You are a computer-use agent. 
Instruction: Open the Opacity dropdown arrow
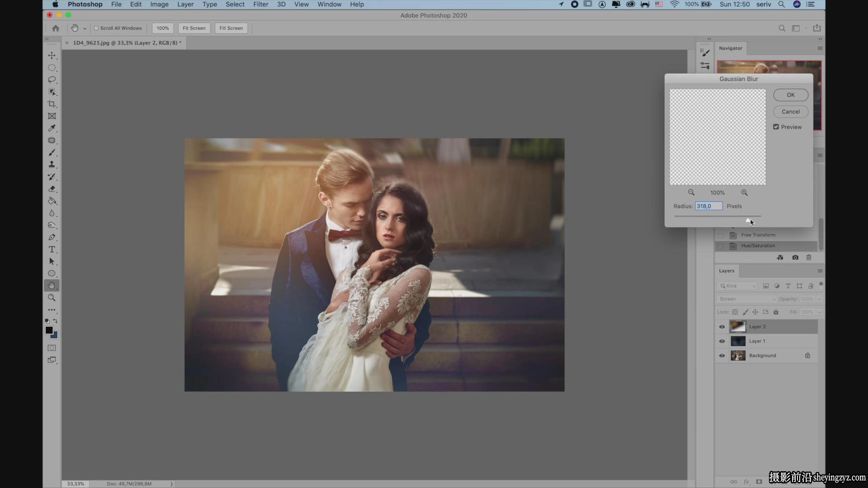click(819, 299)
